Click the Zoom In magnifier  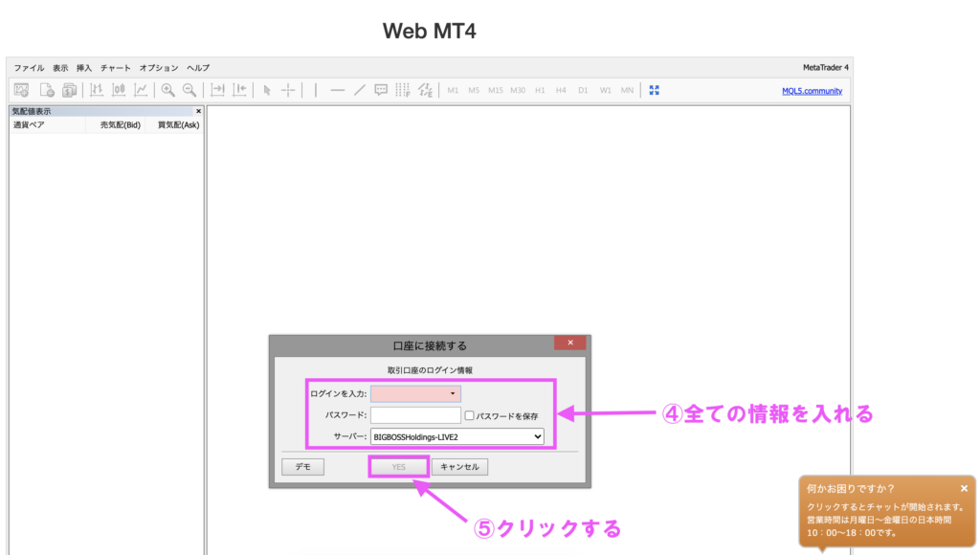(x=167, y=90)
